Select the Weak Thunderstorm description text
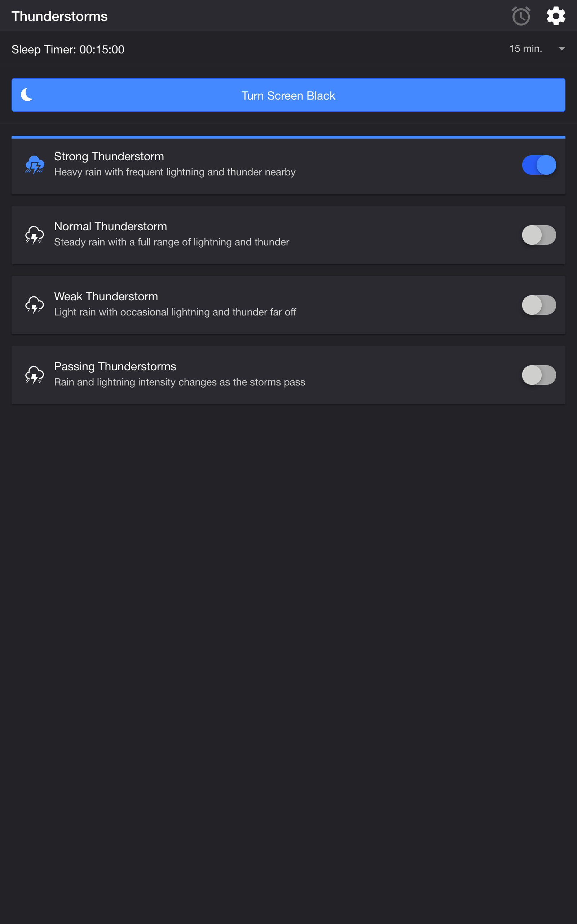577x924 pixels. click(175, 312)
